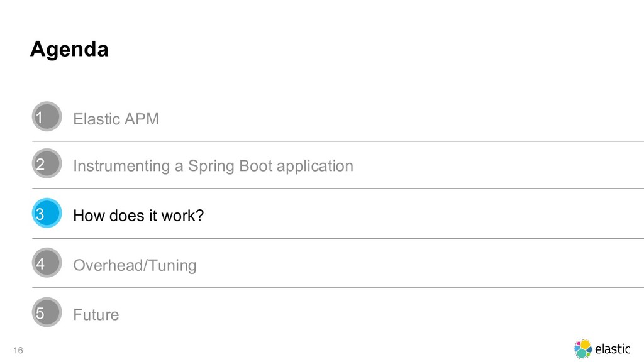The height and width of the screenshot is (362, 644).
Task: Select the gray number 4 circle
Action: [x=47, y=264]
